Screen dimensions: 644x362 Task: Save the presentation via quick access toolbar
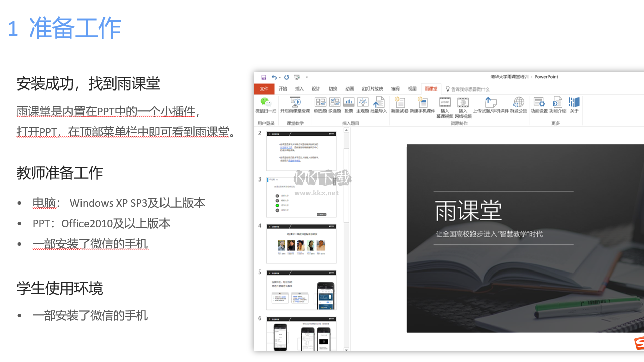(x=263, y=77)
